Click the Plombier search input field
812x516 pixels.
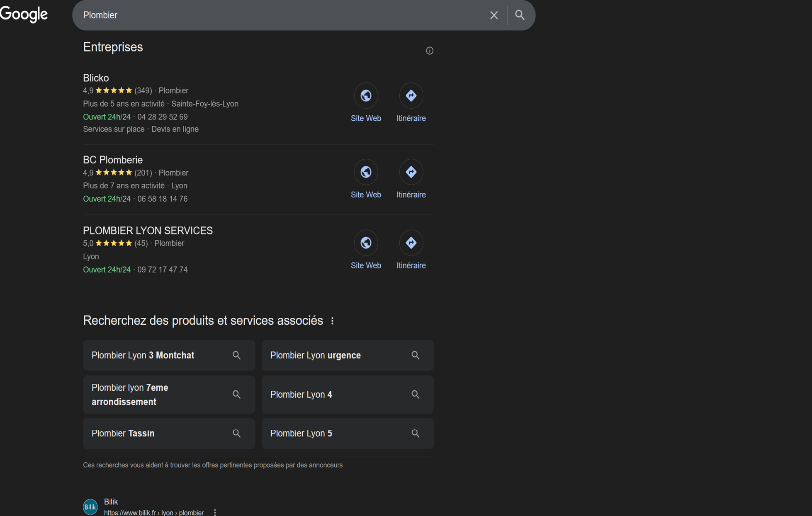click(282, 15)
